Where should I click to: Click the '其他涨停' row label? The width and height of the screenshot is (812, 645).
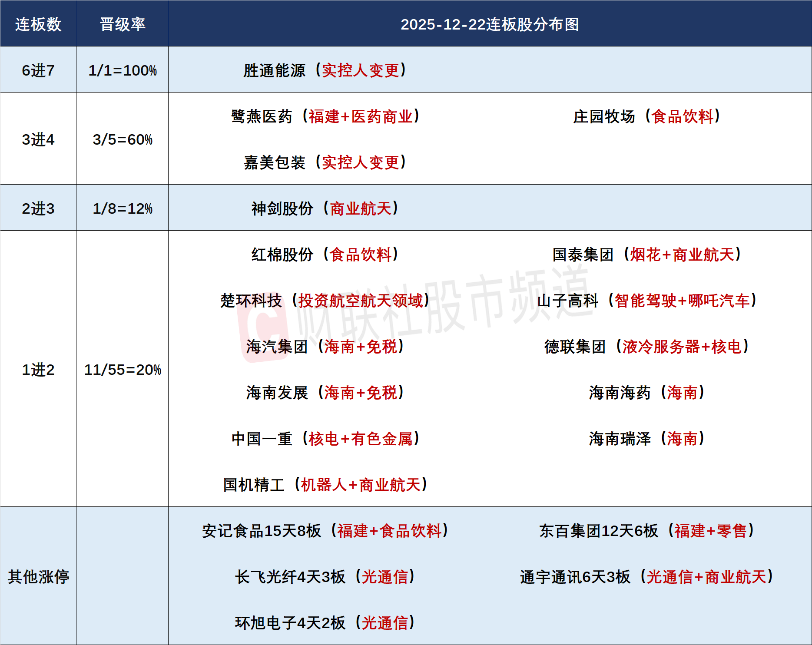pyautogui.click(x=38, y=577)
